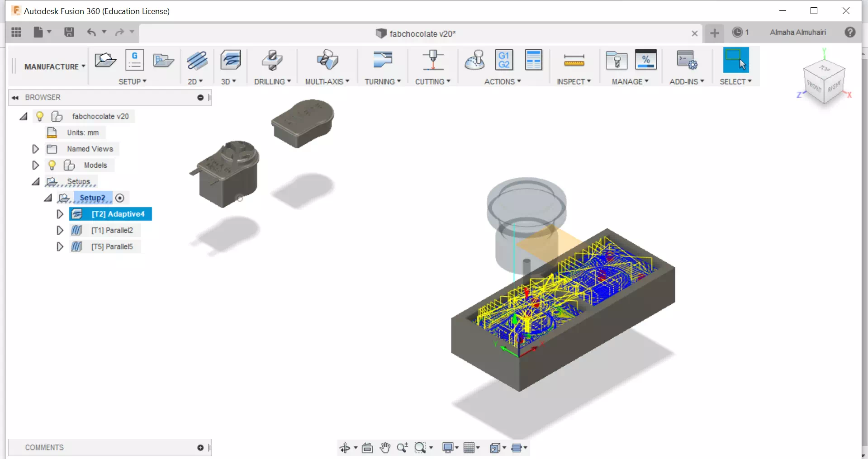Open the Scripts and Add-Ins icon
868x459 pixels.
pos(687,60)
